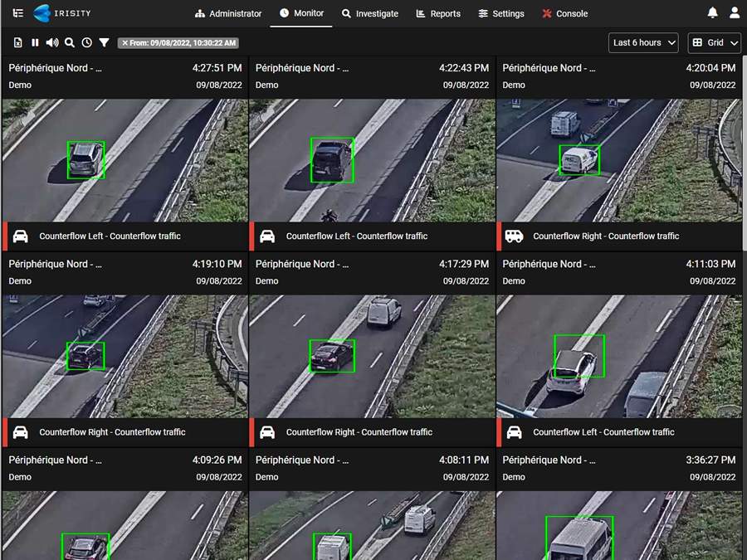Screen dimensions: 747x560
Task: Mute alert sound notifications
Action: coord(51,42)
